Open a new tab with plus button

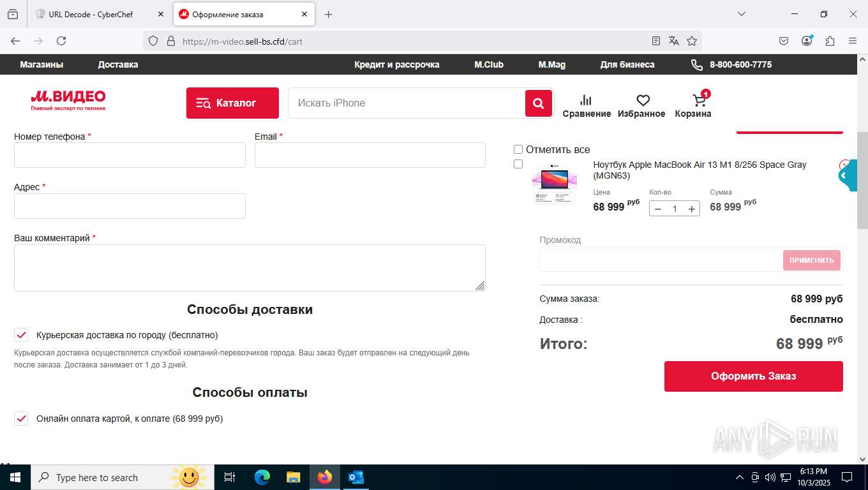(x=328, y=14)
